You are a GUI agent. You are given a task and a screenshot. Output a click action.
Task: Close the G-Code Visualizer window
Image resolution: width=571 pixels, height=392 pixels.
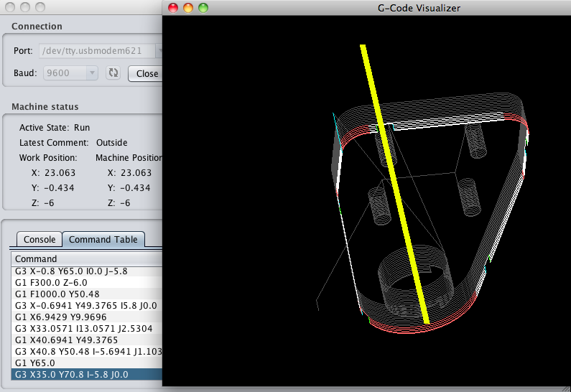(173, 8)
